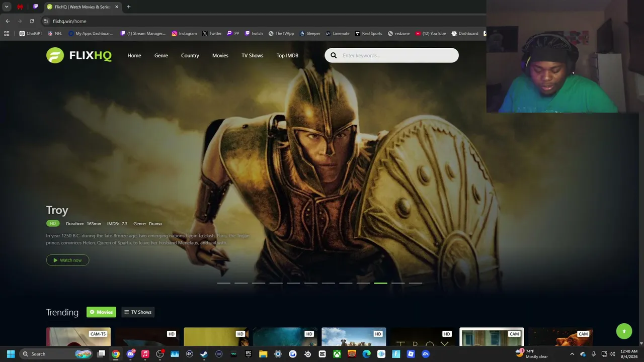Launch Epic Games from the taskbar
This screenshot has height=362, width=644.
pyautogui.click(x=248, y=354)
